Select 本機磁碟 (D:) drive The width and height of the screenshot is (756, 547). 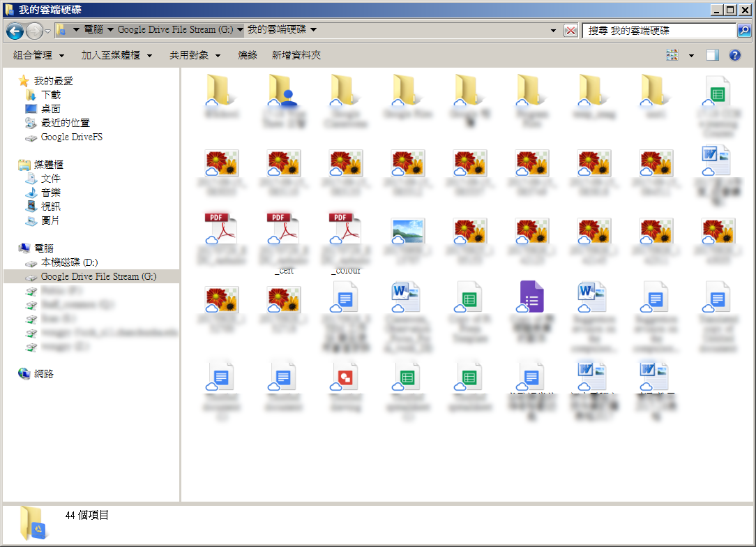(x=69, y=262)
